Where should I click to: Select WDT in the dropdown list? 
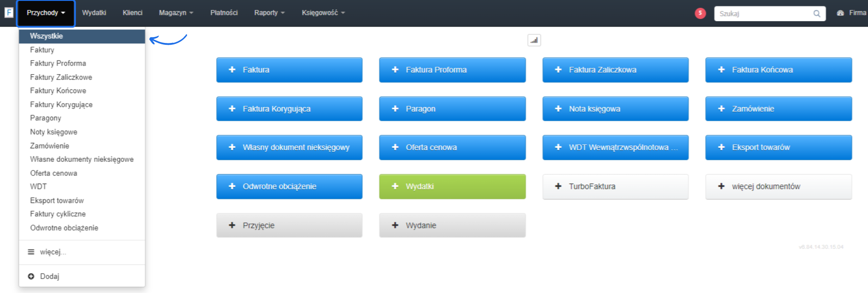pyautogui.click(x=82, y=187)
